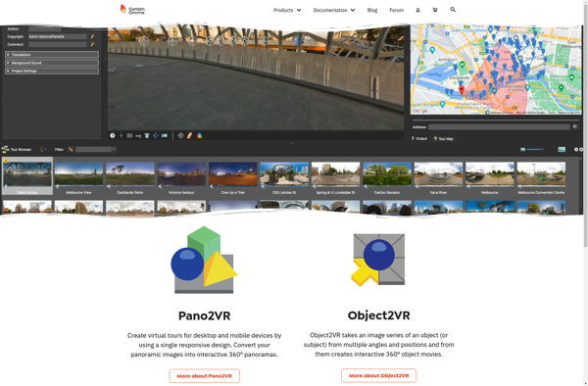This screenshot has width=588, height=386.
Task: Click the blue panorama image icon in toolbar
Action: 165,135
